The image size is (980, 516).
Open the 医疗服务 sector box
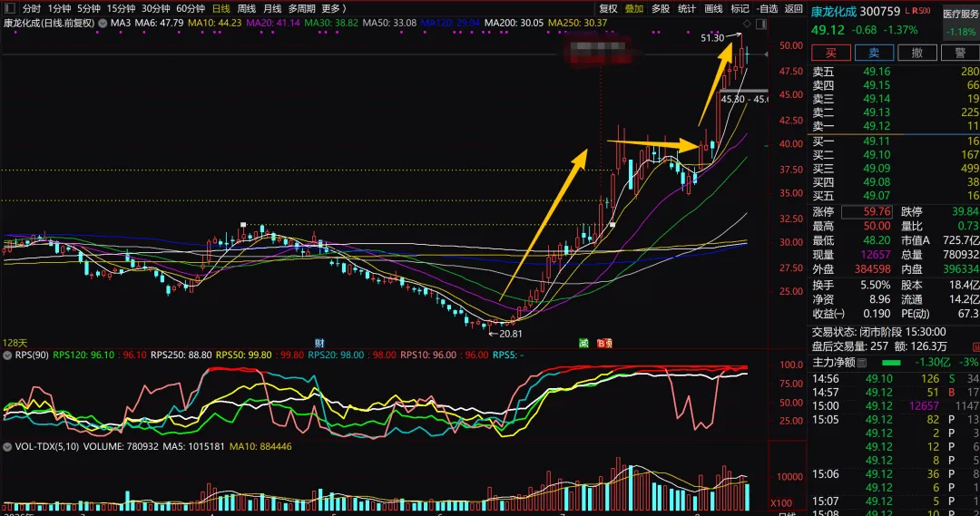[x=961, y=23]
